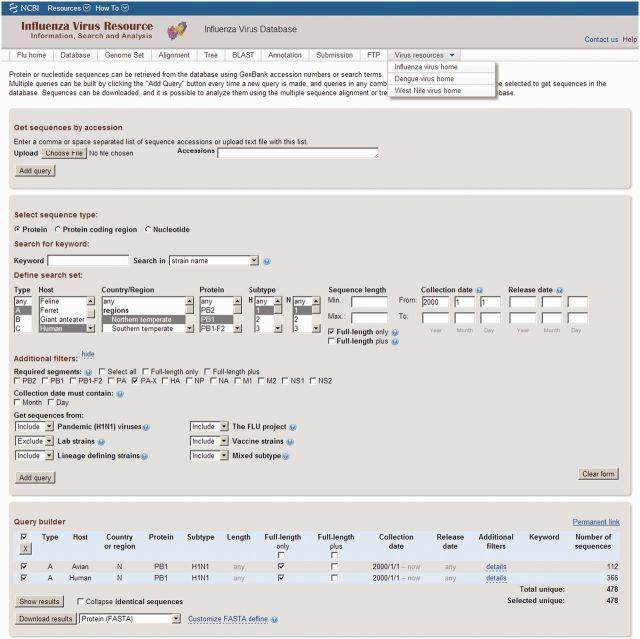Open the Permanent link

tap(595, 522)
